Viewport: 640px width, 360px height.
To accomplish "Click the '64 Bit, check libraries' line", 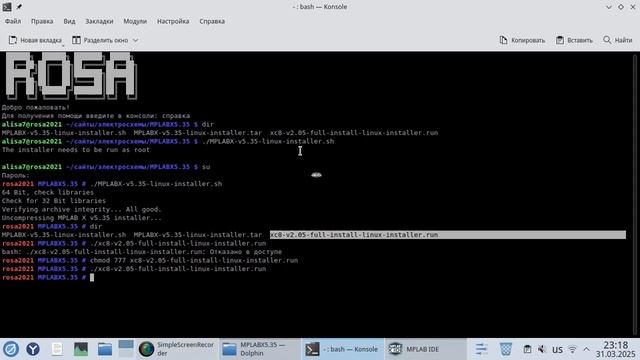I will (48, 192).
